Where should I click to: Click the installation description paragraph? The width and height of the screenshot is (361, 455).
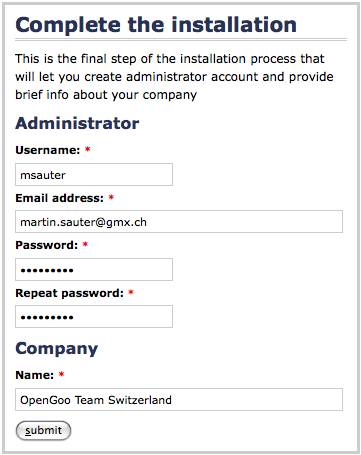[x=174, y=77]
